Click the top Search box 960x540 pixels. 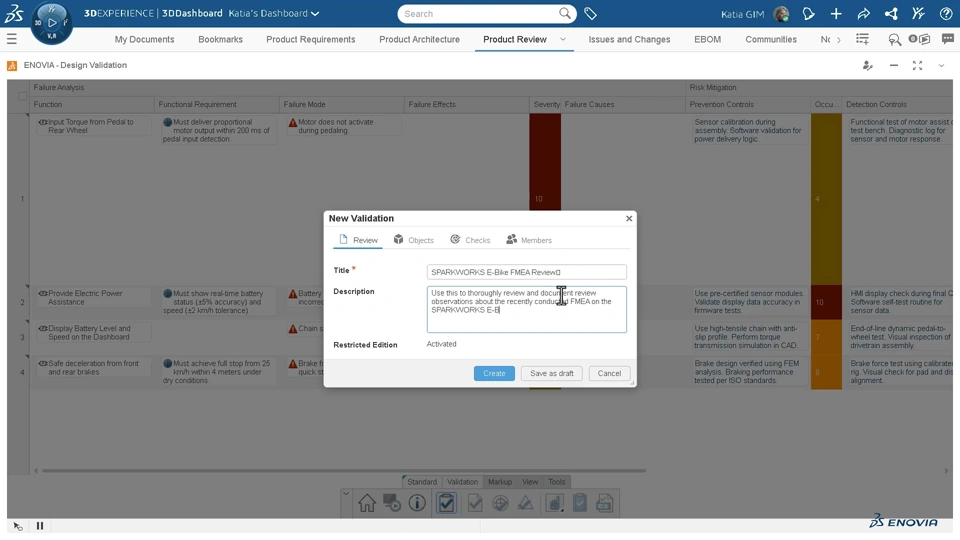tap(487, 13)
